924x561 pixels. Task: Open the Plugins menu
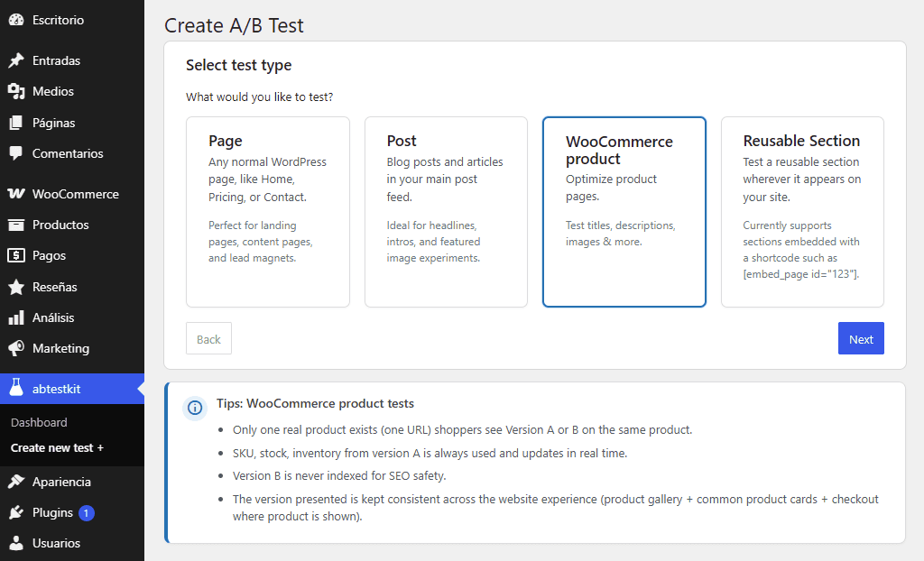point(72,512)
